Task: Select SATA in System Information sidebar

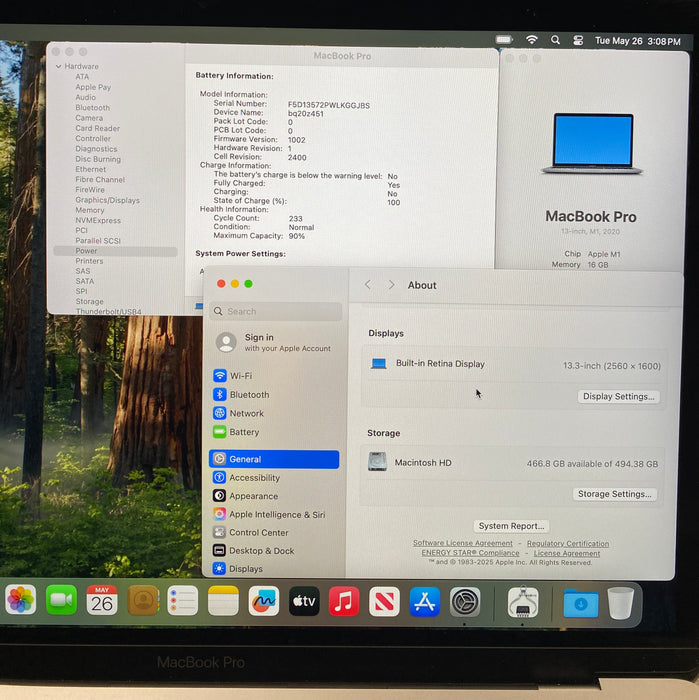Action: pos(85,281)
